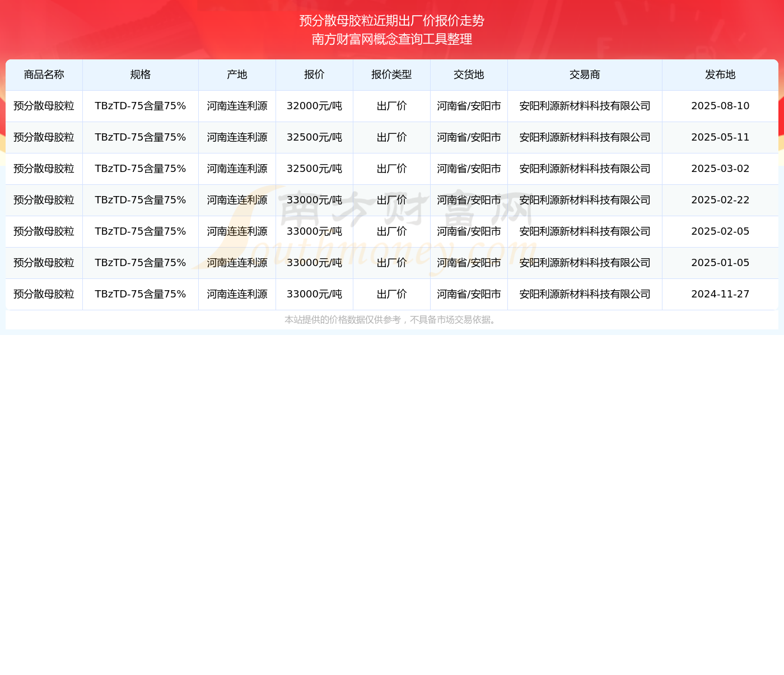The image size is (784, 675).
Task: Click the subtitle 南方财富网概念查询工具整理
Action: (392, 39)
